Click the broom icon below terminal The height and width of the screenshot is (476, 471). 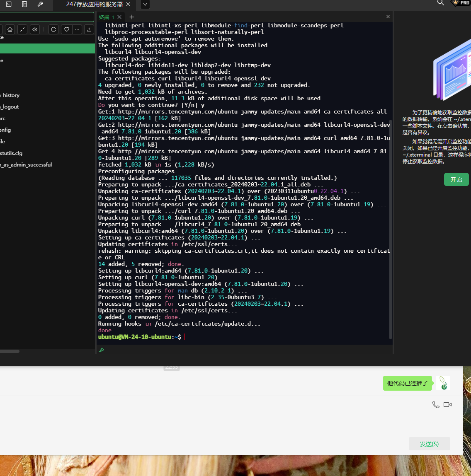click(x=102, y=350)
